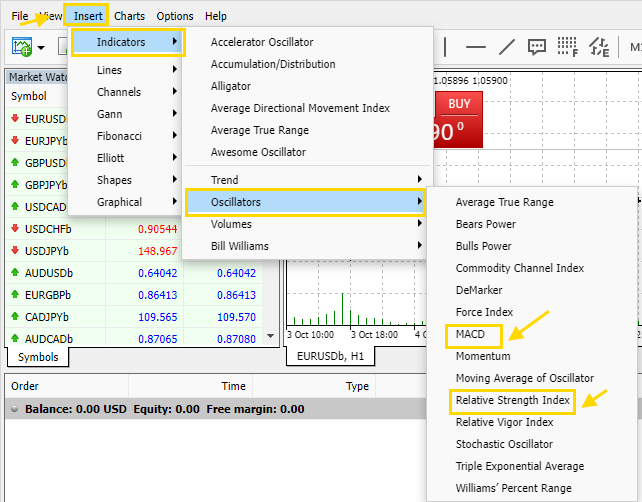This screenshot has width=642, height=502.
Task: Click the green up arrow beside AUDUSDb
Action: (x=15, y=272)
